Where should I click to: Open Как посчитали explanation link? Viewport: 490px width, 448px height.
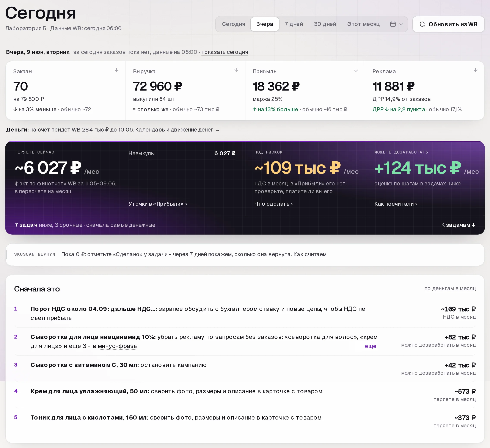pyautogui.click(x=396, y=204)
